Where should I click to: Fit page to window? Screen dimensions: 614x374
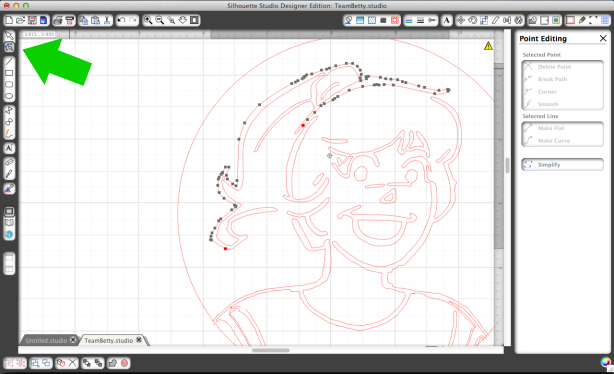pos(195,20)
